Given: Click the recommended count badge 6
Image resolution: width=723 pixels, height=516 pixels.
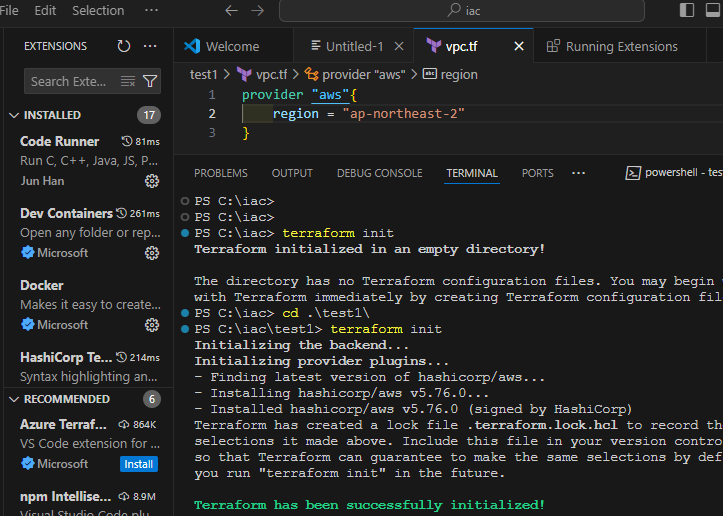Looking at the screenshot, I should tap(152, 399).
